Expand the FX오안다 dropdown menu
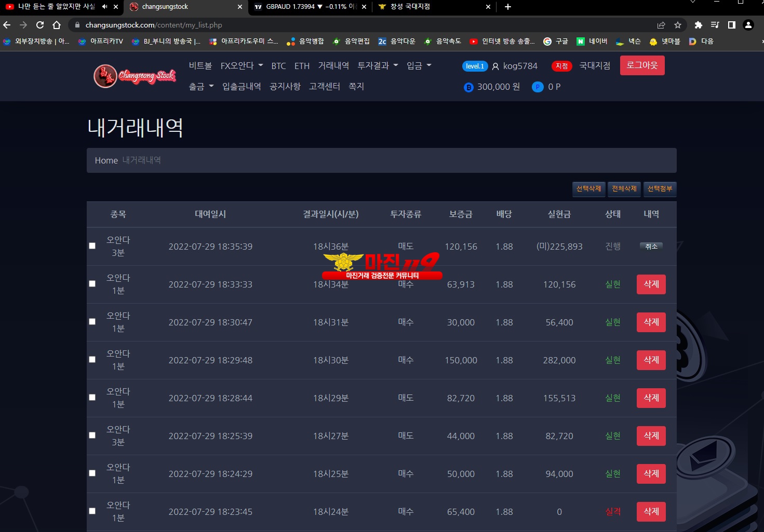The height and width of the screenshot is (532, 764). point(242,65)
